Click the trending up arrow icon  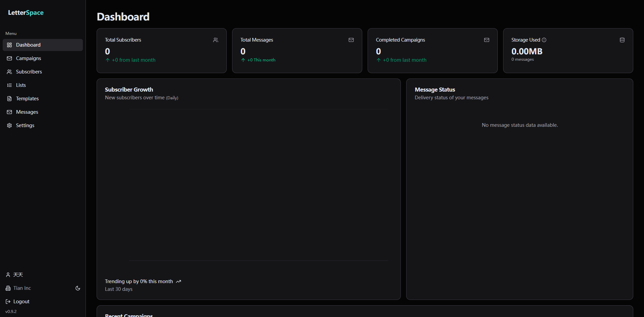click(x=178, y=281)
